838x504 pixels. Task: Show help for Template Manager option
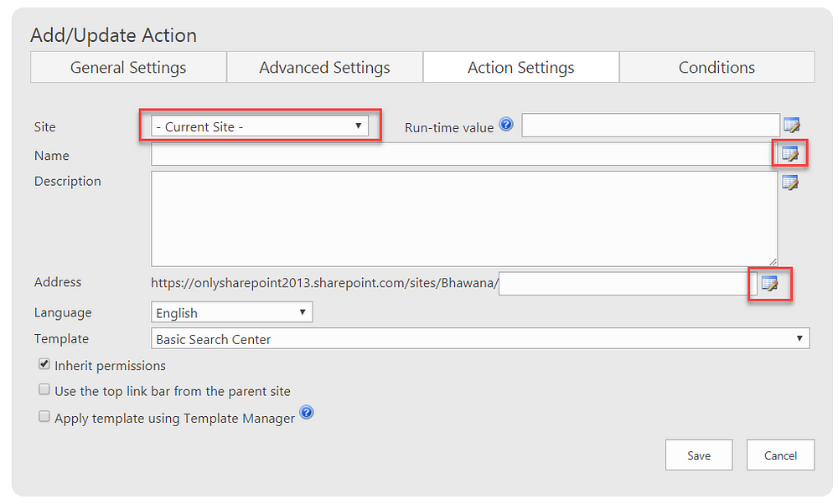[306, 412]
